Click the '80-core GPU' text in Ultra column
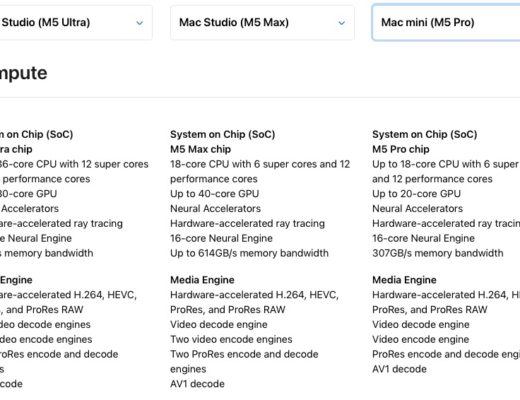Image resolution: width=520 pixels, height=400 pixels. click(28, 194)
